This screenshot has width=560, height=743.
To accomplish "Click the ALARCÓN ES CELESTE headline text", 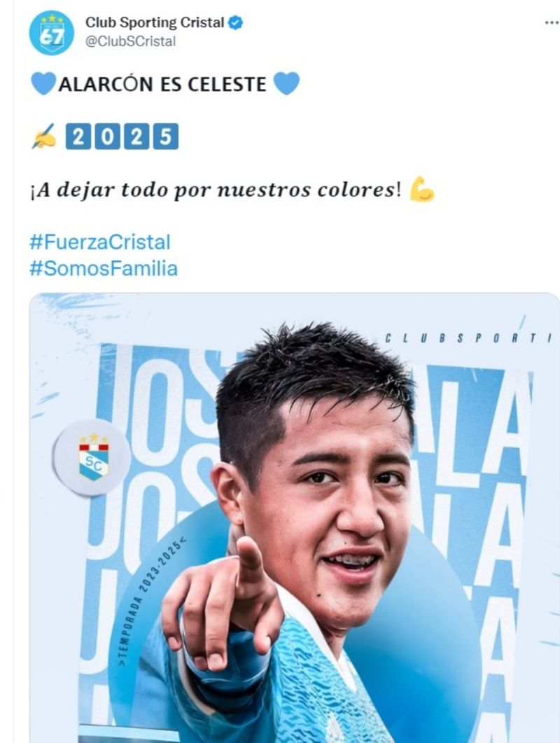I will pyautogui.click(x=162, y=84).
